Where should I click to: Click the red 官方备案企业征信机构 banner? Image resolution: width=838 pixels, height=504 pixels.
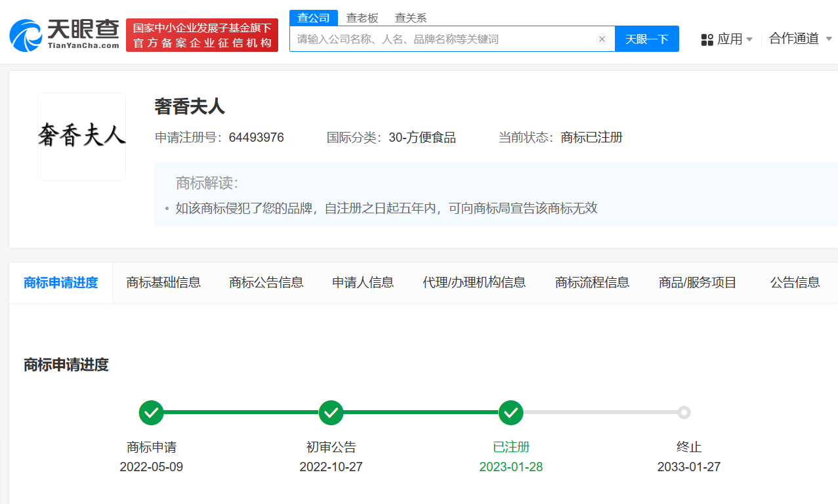tap(202, 35)
